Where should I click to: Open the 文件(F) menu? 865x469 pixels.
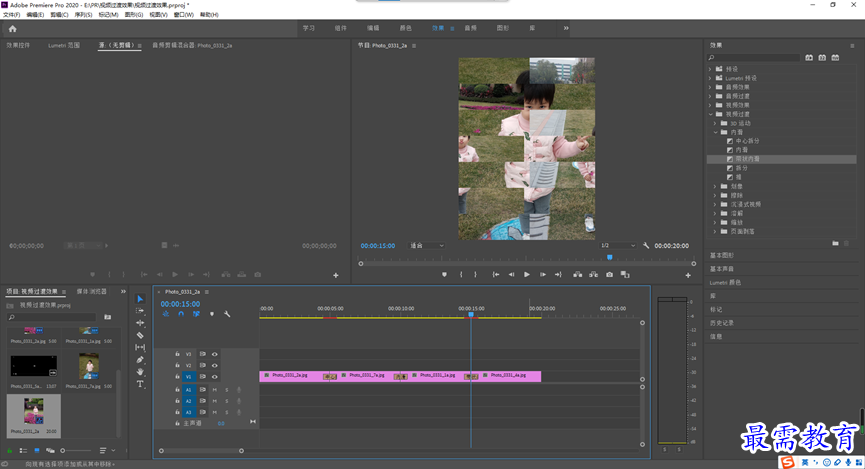pyautogui.click(x=11, y=15)
